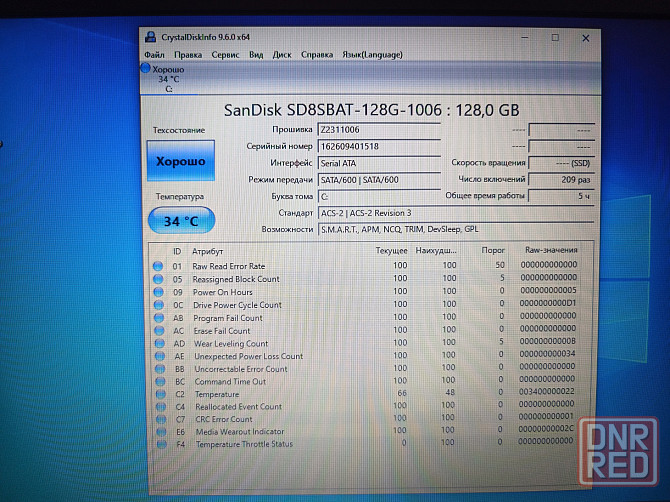Select the CRC Error Count text
The height and width of the screenshot is (502, 670).
coord(224,419)
